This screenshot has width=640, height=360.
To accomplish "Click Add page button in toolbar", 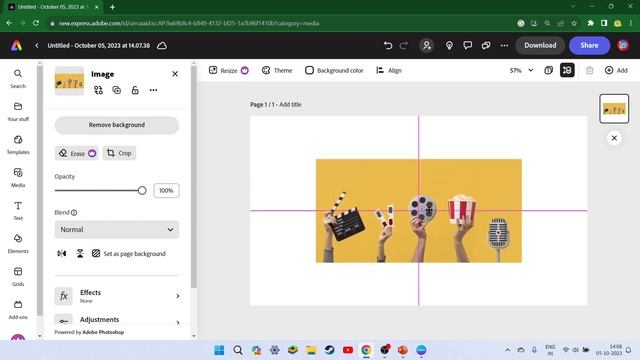I will click(x=616, y=70).
